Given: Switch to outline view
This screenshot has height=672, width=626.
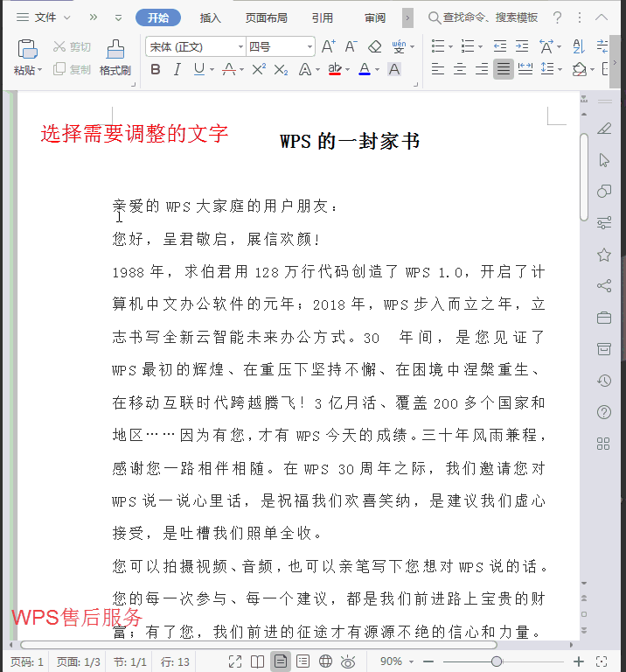Looking at the screenshot, I should tap(303, 661).
